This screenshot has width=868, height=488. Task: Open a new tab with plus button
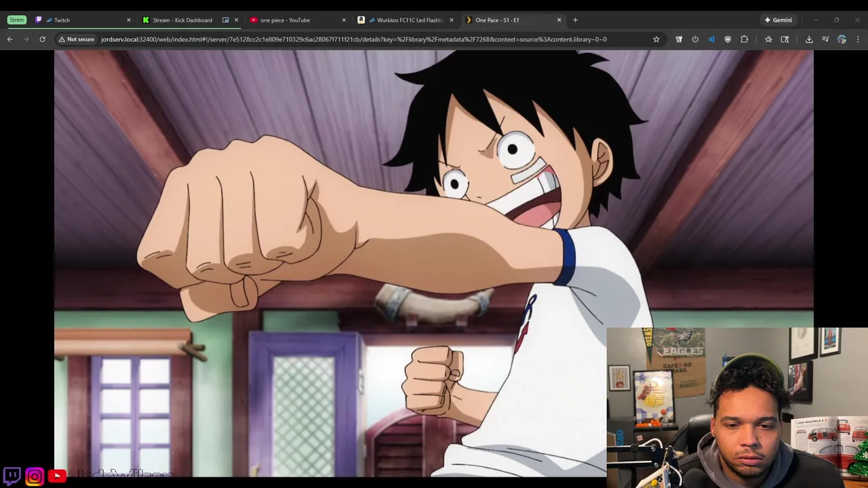click(575, 20)
